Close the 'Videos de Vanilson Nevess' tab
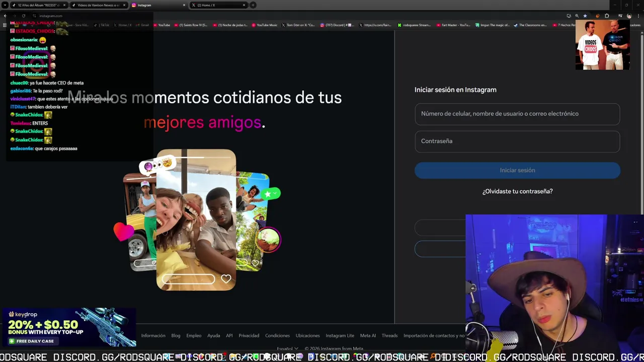 [124, 5]
